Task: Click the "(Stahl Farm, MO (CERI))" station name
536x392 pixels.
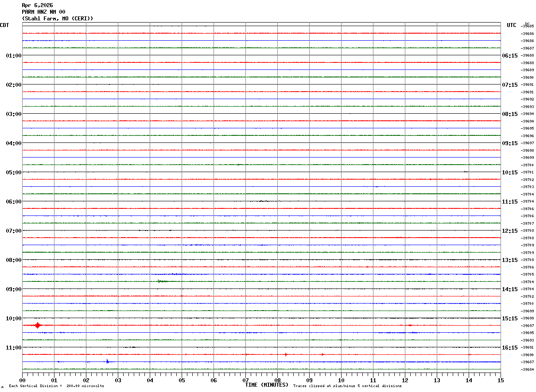Action: [58, 19]
